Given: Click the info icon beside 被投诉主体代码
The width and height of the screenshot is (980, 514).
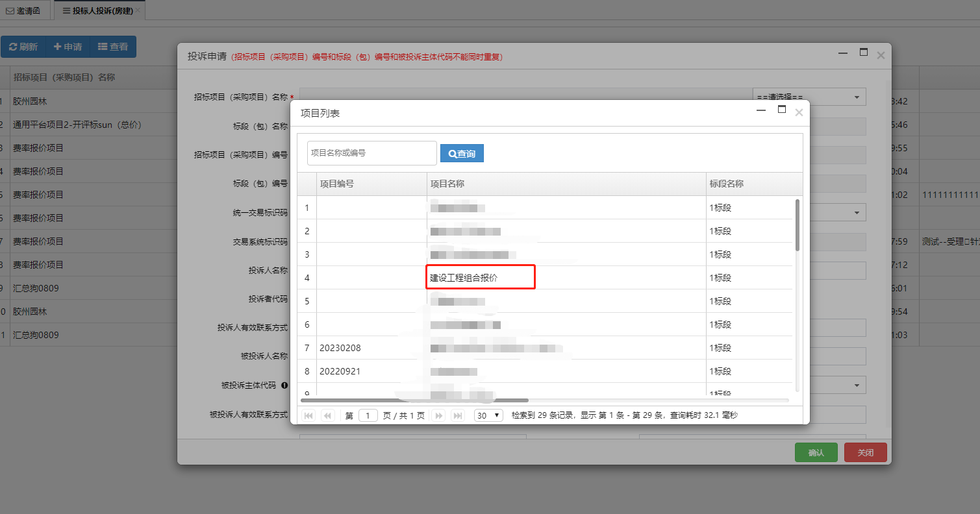Looking at the screenshot, I should tap(284, 385).
